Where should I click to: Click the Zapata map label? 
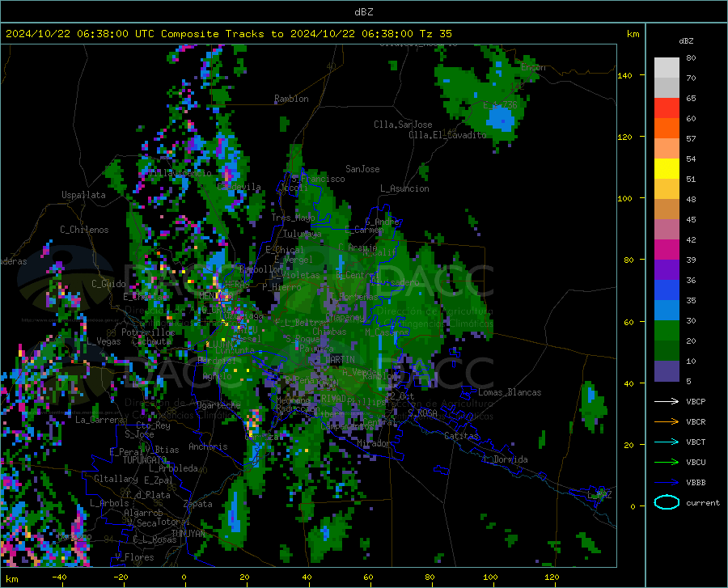pyautogui.click(x=198, y=504)
